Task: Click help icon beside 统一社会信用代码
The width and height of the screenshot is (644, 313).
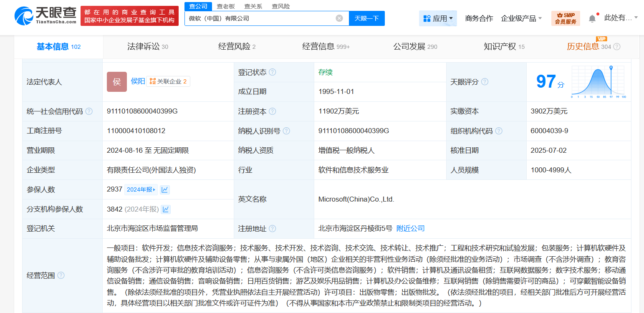Action: [x=89, y=111]
